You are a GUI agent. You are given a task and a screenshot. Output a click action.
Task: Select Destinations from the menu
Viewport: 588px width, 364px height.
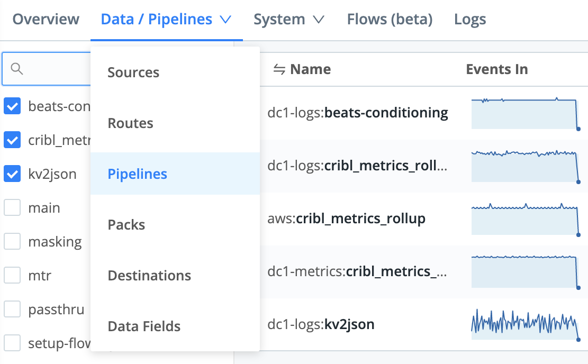pyautogui.click(x=149, y=275)
